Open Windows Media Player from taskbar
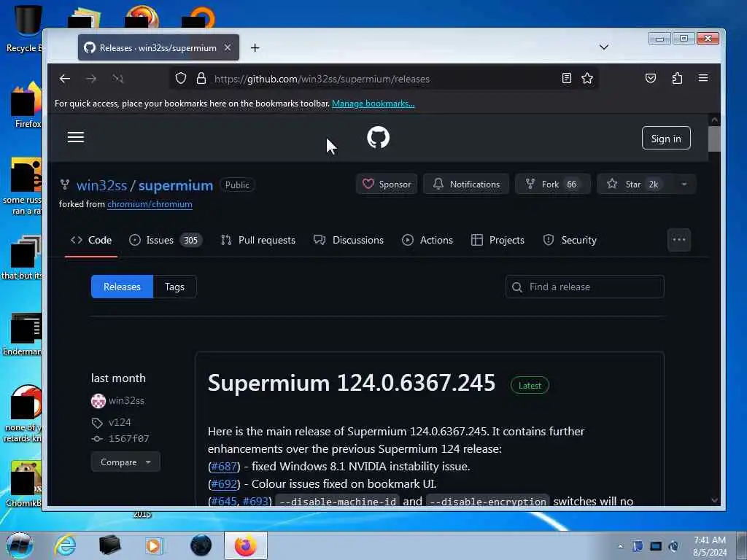The width and height of the screenshot is (747, 560). click(x=153, y=545)
